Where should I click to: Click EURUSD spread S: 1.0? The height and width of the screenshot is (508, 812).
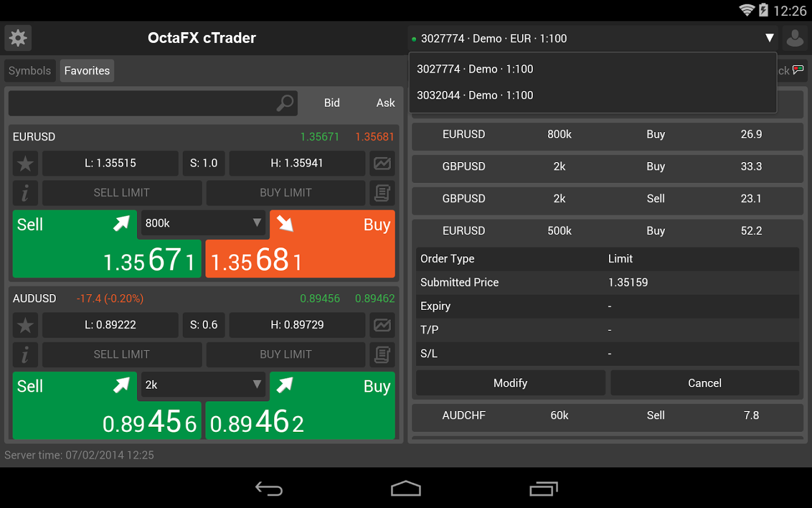(204, 164)
